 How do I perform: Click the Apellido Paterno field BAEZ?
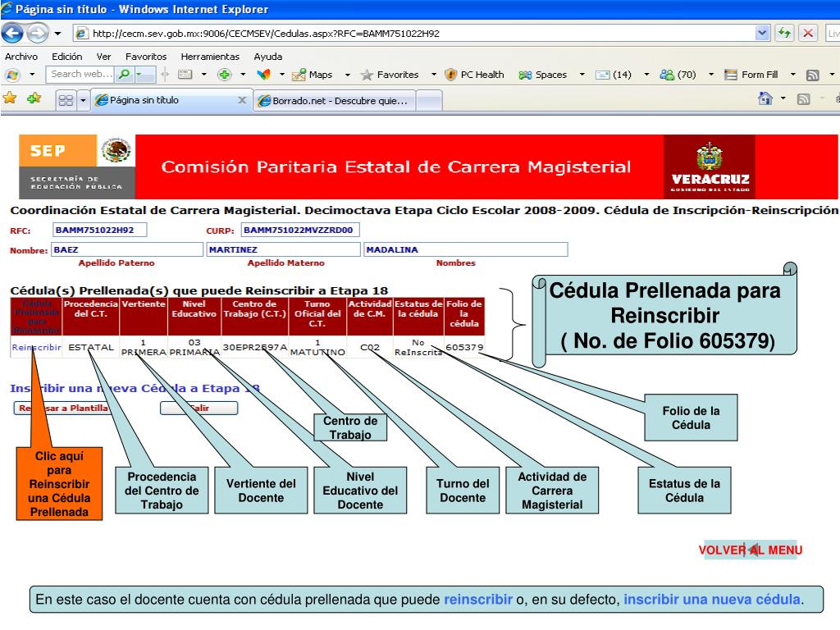(x=127, y=249)
